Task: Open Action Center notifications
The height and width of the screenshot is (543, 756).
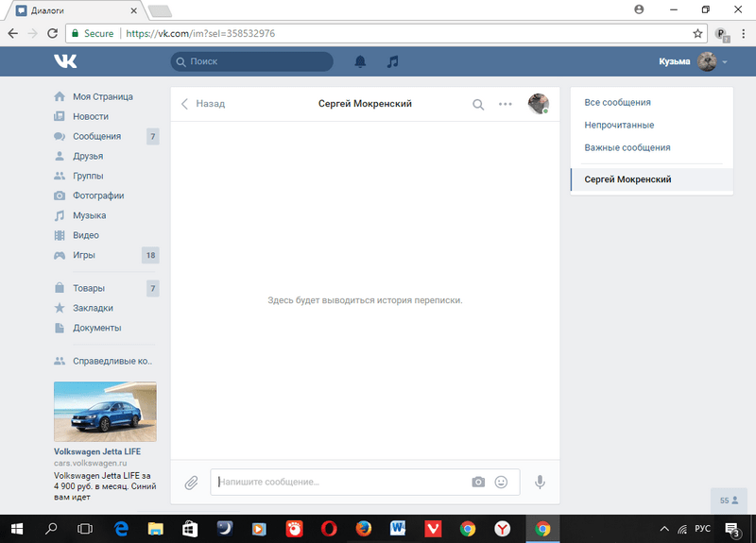Action: pyautogui.click(x=732, y=530)
